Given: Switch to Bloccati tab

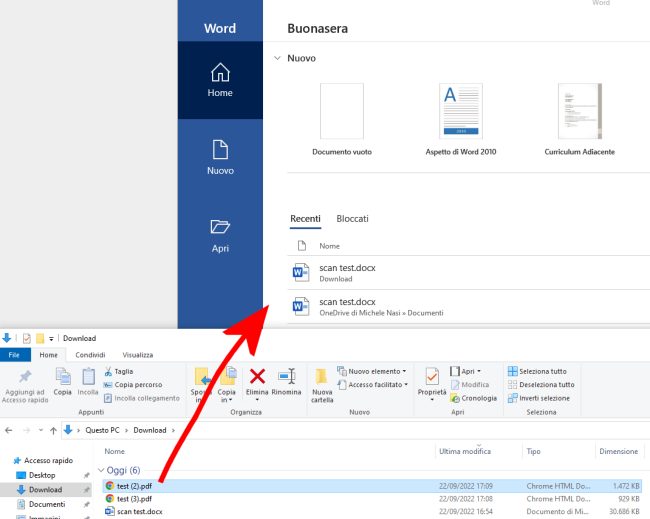Looking at the screenshot, I should (x=352, y=219).
